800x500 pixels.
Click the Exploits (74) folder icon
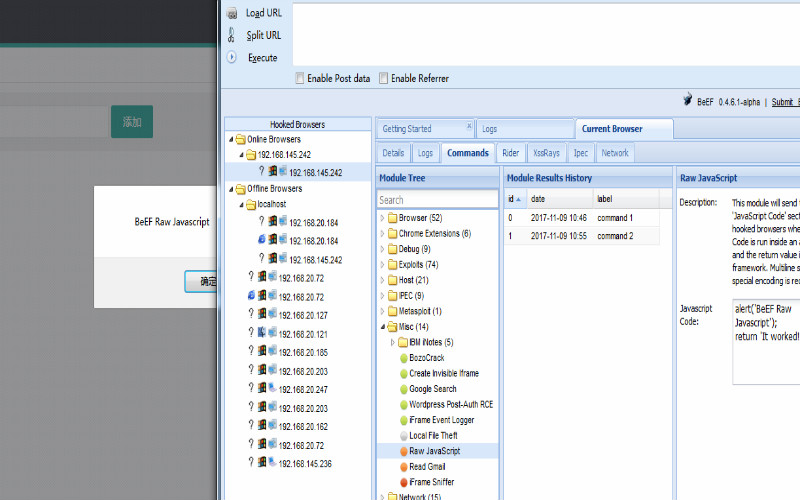(x=392, y=265)
